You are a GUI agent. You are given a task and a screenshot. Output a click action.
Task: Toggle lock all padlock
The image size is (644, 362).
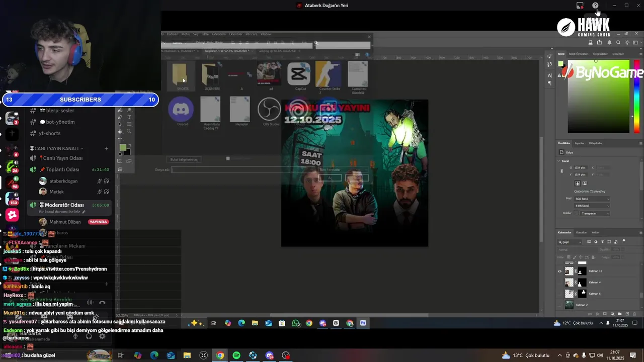(593, 257)
